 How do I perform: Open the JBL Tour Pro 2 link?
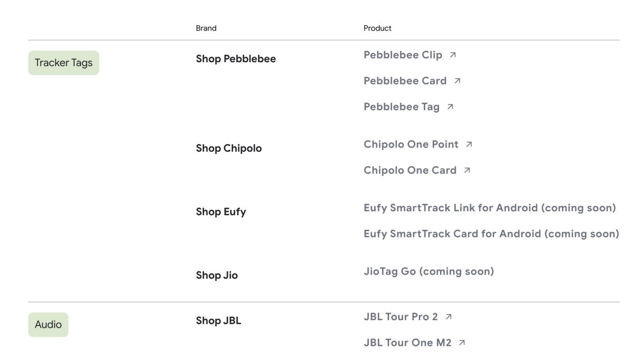[400, 317]
